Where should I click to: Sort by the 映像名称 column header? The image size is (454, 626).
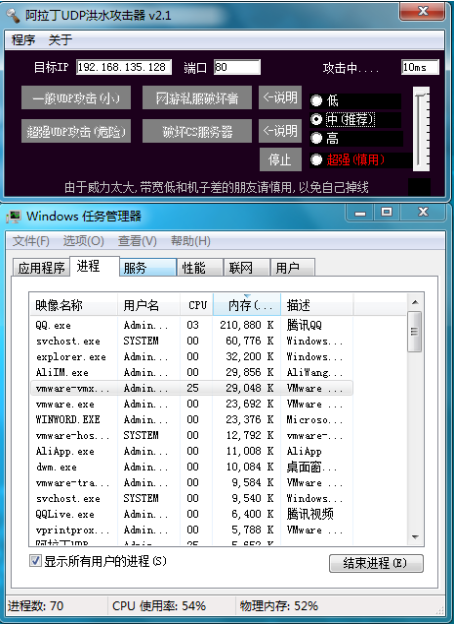coord(74,305)
